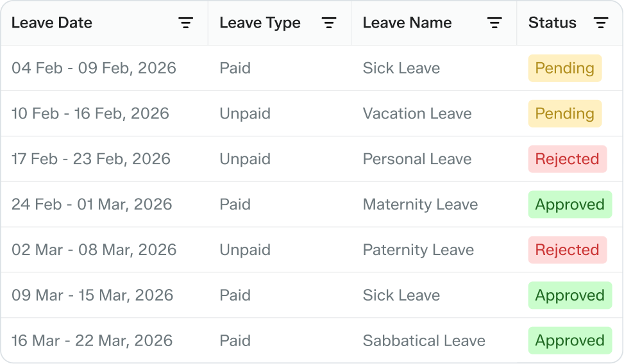
Task: Select the 04 Feb - 09 Feb, 2026 row
Action: click(94, 68)
